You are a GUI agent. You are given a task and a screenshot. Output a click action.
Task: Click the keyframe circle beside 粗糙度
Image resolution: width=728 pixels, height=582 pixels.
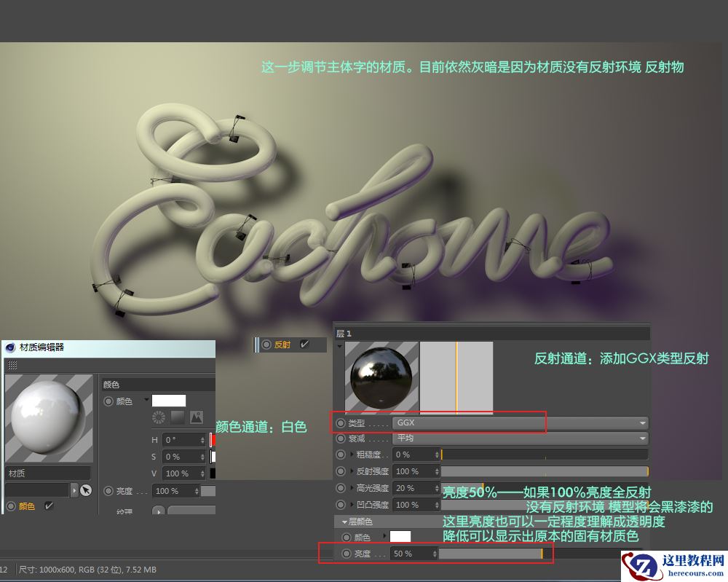click(x=340, y=454)
